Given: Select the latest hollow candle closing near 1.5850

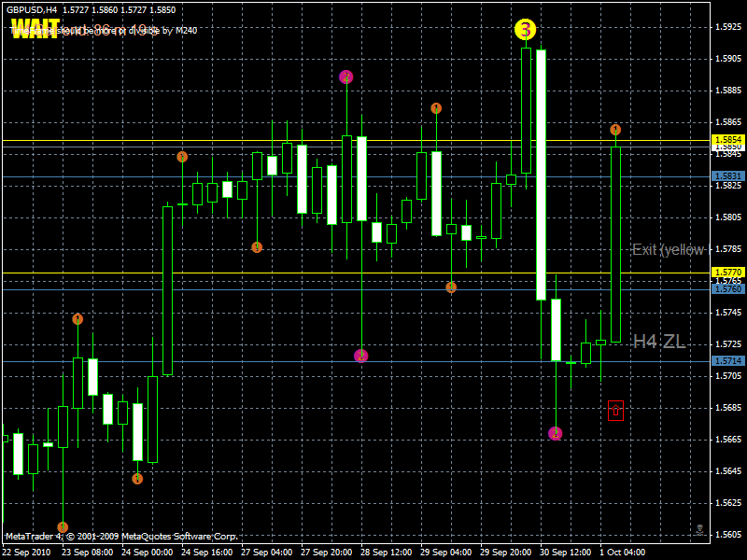Looking at the screenshot, I should click(x=615, y=245).
